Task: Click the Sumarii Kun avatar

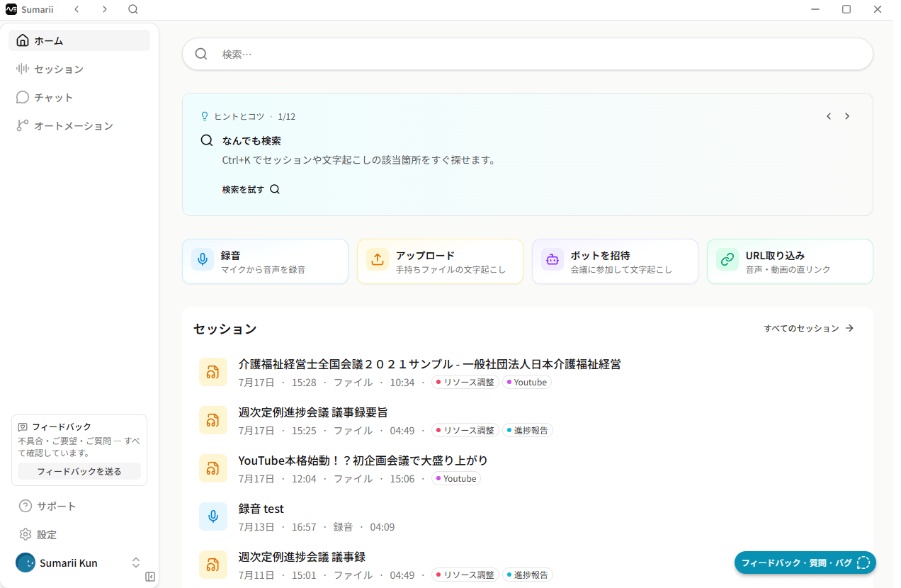Action: coord(25,562)
